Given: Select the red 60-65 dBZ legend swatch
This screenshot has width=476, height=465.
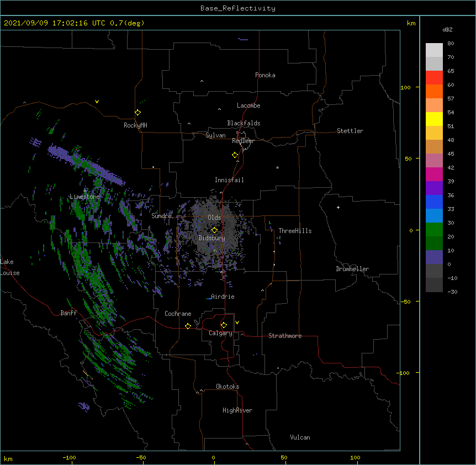Looking at the screenshot, I should 434,77.
